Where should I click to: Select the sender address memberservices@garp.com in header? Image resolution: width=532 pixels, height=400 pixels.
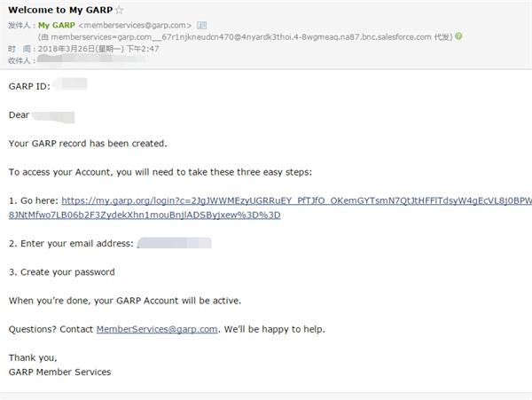coord(136,26)
